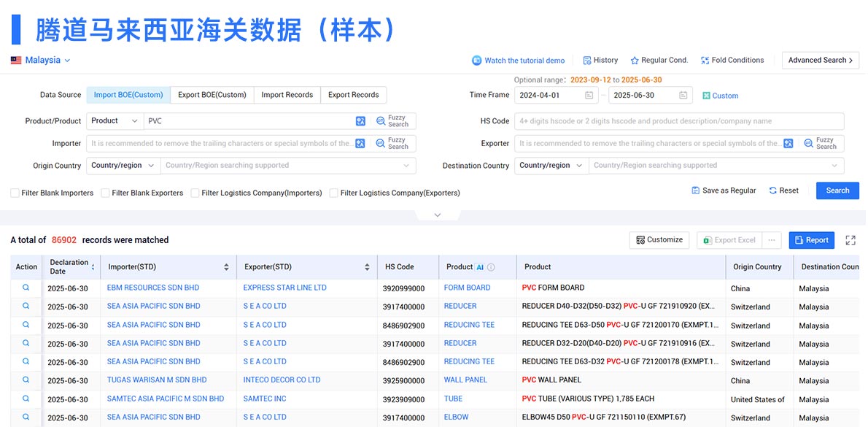Click the more options ellipsis button
Image resolution: width=868 pixels, height=427 pixels.
point(772,240)
